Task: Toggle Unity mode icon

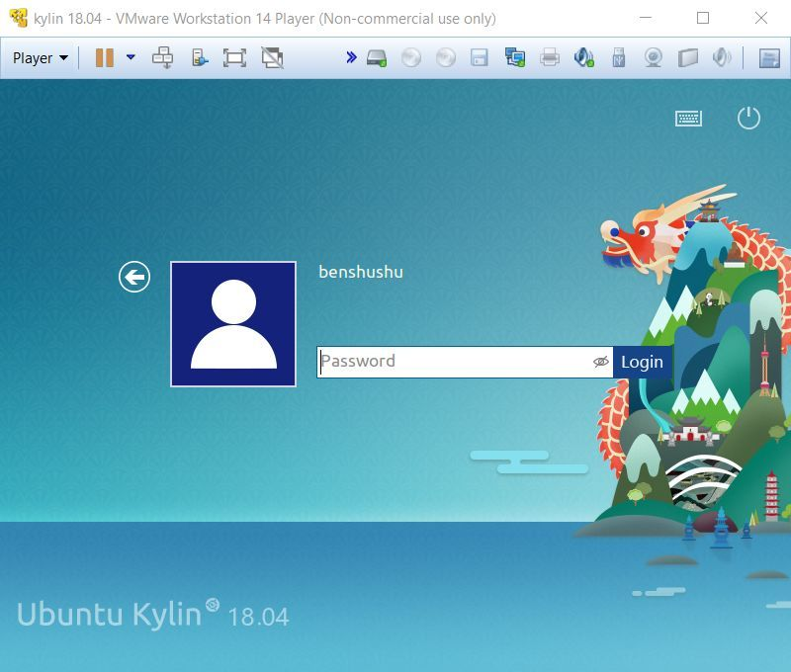Action: point(273,58)
